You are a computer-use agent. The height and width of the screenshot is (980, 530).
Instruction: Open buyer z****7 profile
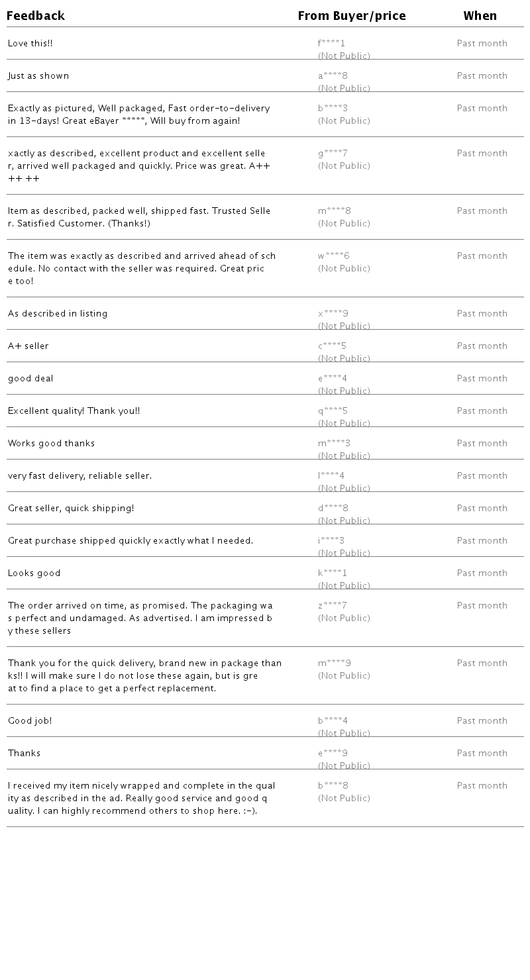(x=333, y=606)
